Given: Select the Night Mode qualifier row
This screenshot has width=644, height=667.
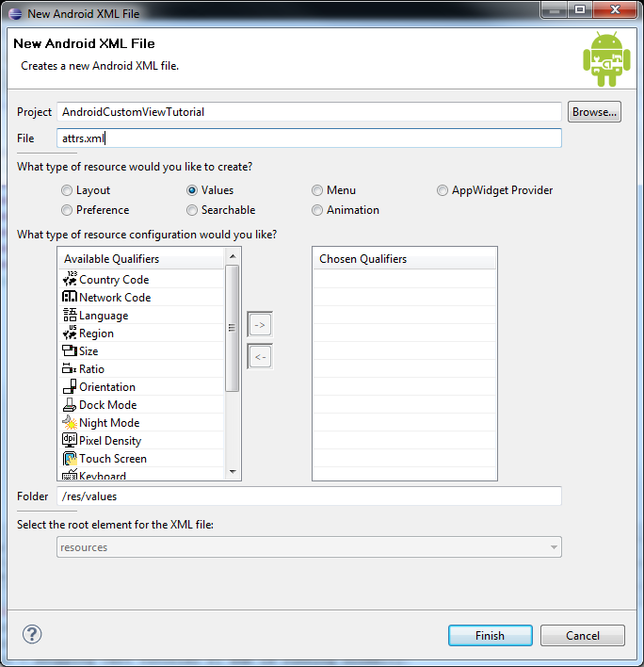Looking at the screenshot, I should tap(140, 422).
